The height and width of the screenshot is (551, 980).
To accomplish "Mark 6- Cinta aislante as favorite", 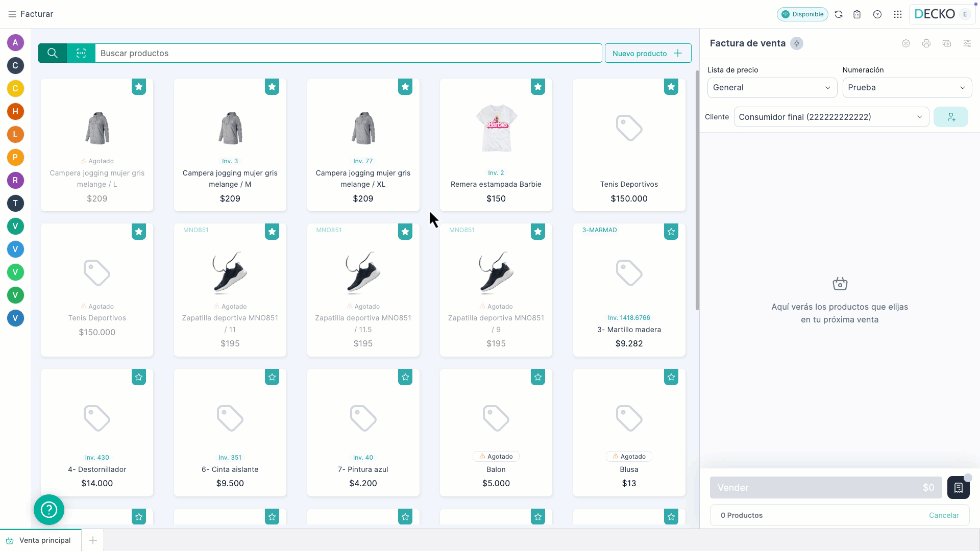I will point(272,377).
